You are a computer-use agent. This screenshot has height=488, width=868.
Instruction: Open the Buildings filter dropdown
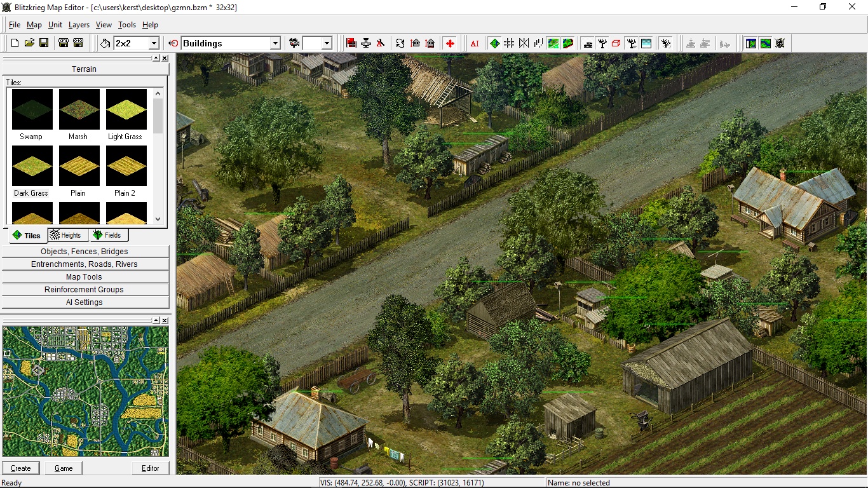[275, 43]
